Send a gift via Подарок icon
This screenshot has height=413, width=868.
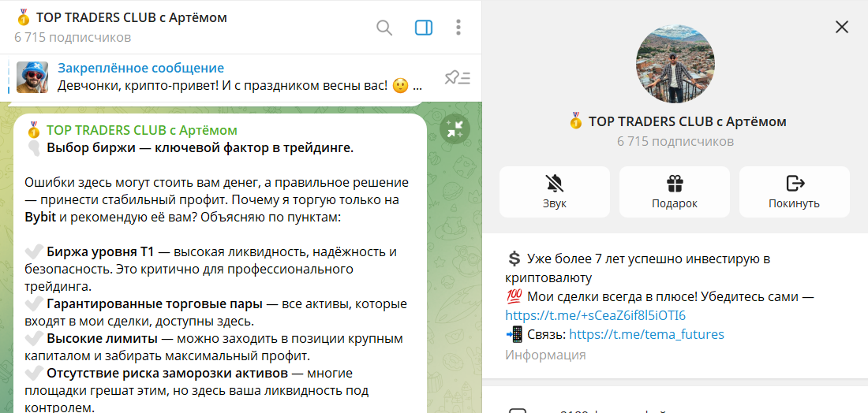674,192
